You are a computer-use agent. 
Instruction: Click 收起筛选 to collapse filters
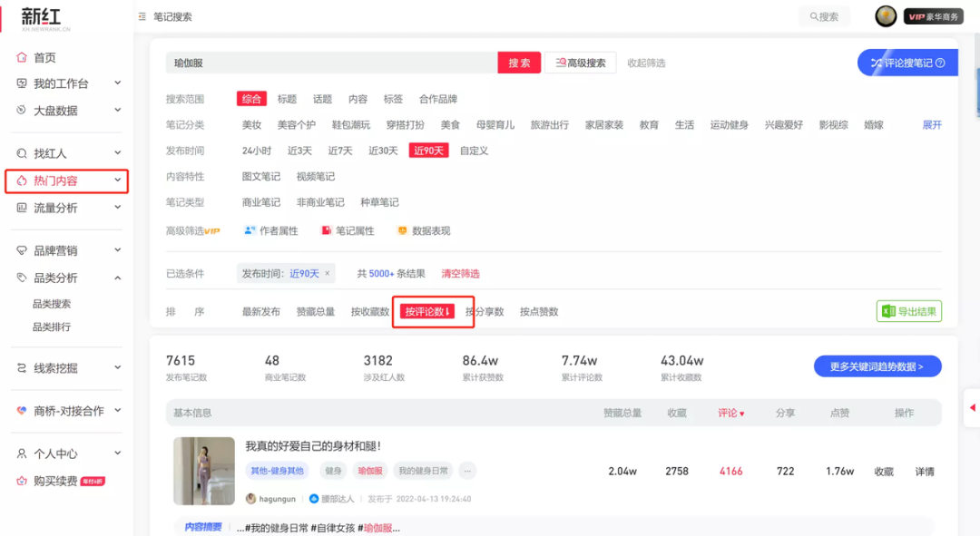646,63
